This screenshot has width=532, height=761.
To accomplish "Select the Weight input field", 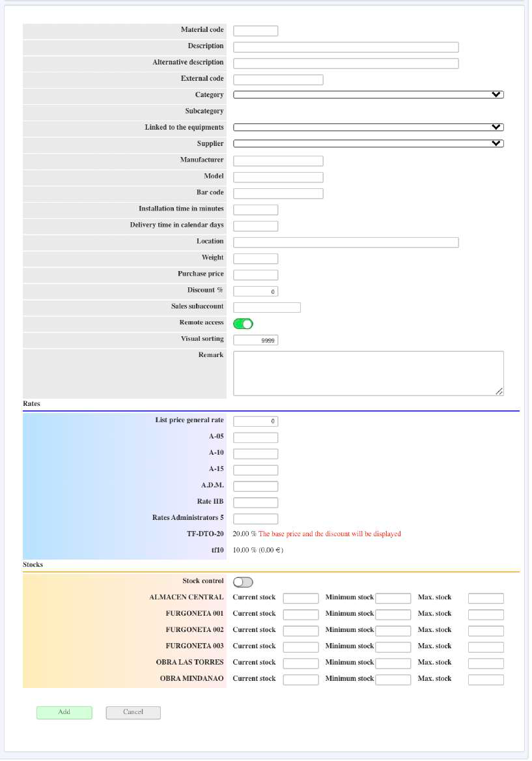I will click(255, 259).
